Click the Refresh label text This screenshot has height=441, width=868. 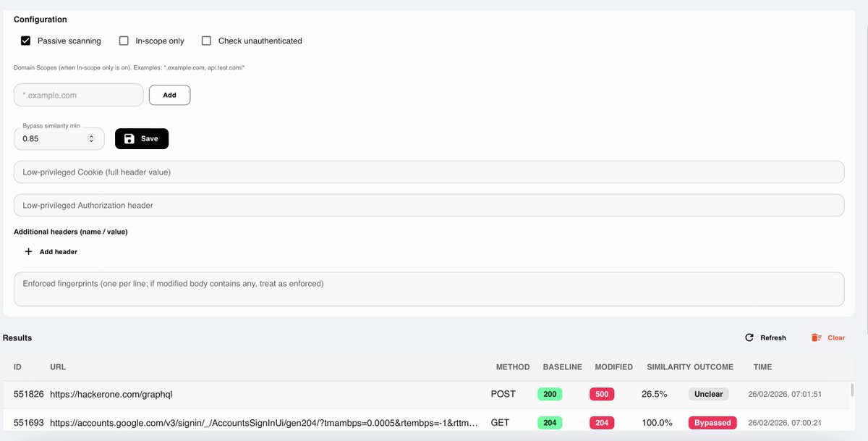tap(773, 337)
